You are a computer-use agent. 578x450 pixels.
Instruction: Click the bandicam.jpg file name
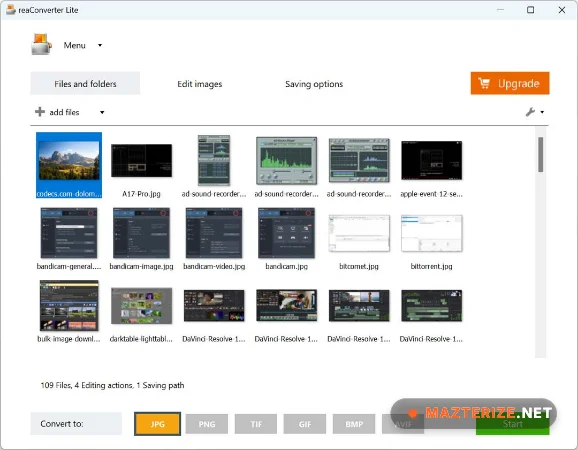tap(286, 266)
